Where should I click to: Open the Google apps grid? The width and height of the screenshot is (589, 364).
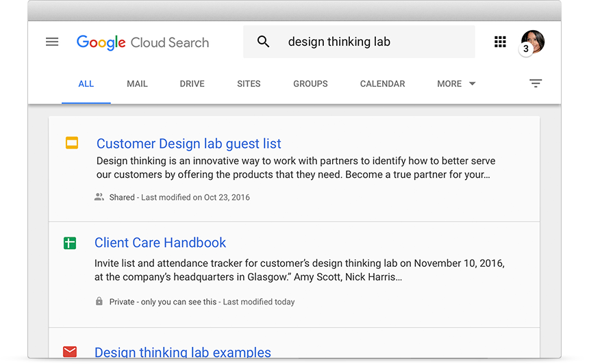(500, 42)
